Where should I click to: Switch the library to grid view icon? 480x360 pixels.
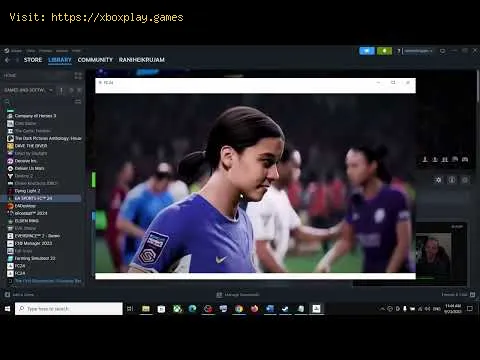click(78, 76)
